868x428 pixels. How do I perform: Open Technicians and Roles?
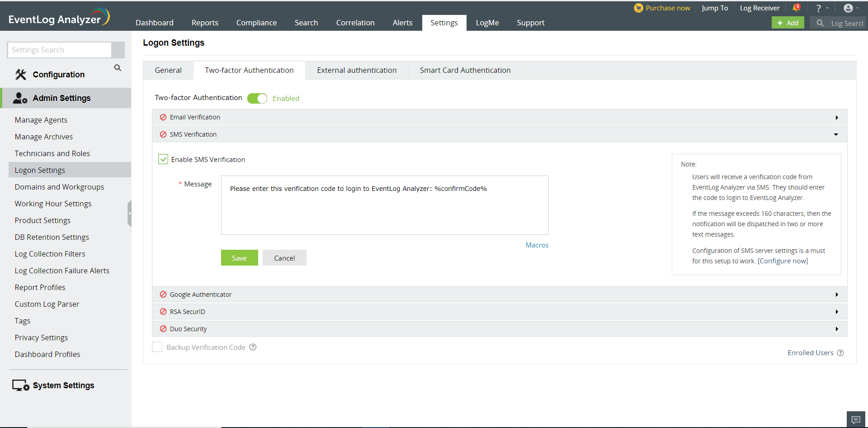(x=52, y=153)
